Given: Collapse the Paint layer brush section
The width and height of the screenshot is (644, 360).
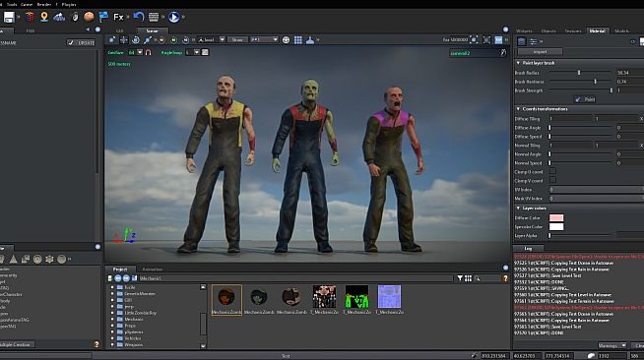Looking at the screenshot, I should (518, 63).
